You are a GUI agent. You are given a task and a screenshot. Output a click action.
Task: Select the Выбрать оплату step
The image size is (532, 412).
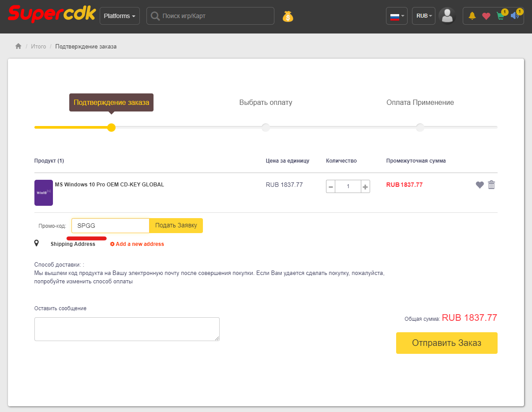tap(266, 102)
